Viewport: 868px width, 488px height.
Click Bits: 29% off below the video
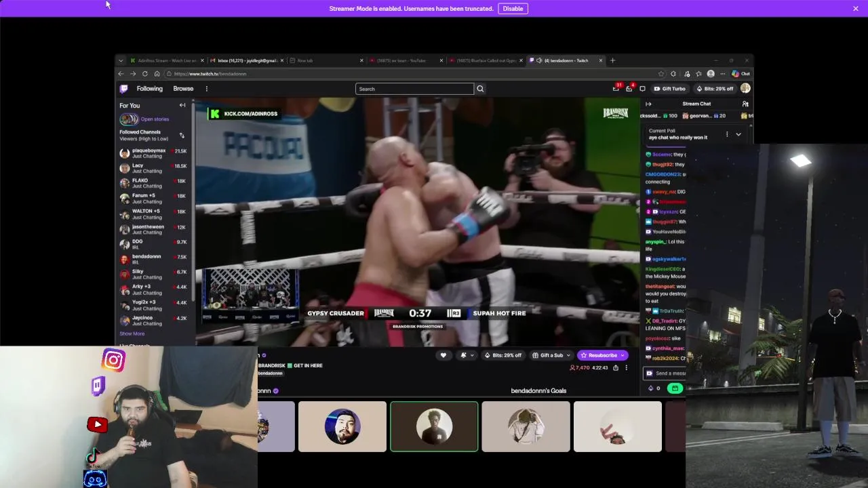pos(502,355)
